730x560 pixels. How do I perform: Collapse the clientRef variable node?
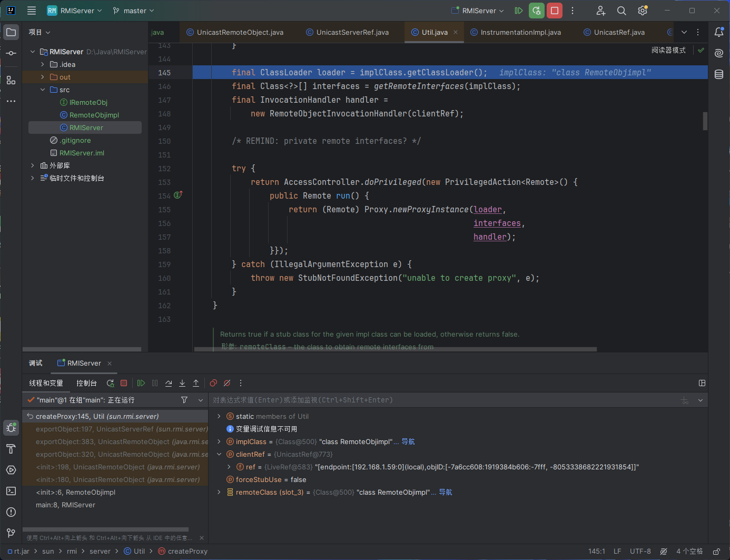coord(219,454)
